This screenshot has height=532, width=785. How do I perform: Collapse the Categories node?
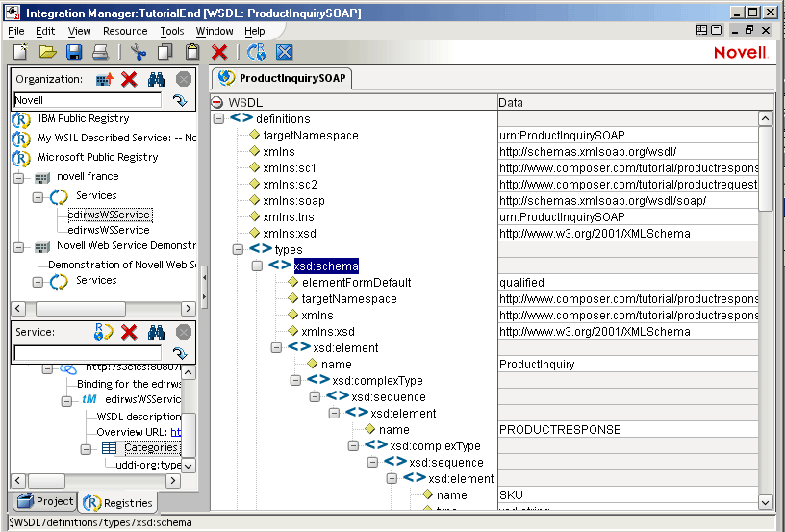tap(86, 449)
